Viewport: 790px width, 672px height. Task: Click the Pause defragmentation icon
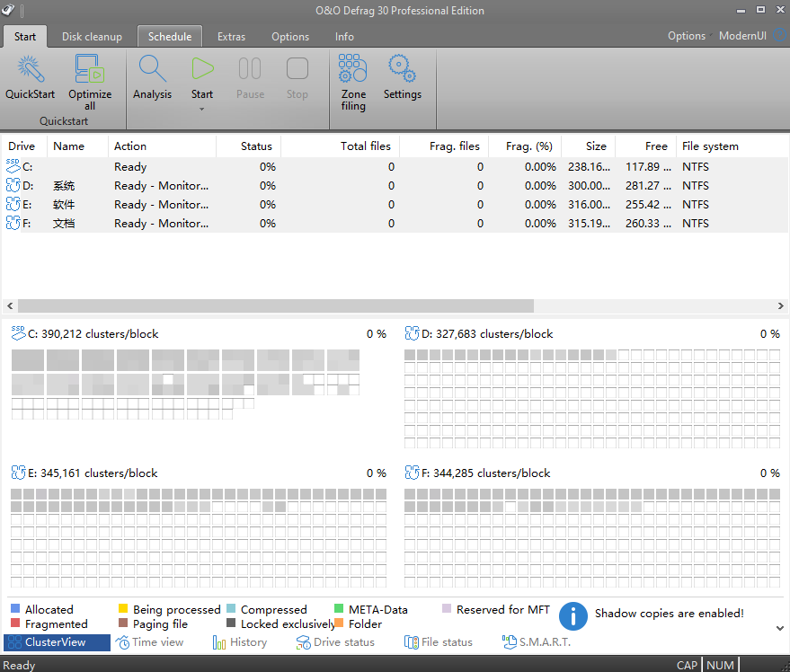(250, 68)
